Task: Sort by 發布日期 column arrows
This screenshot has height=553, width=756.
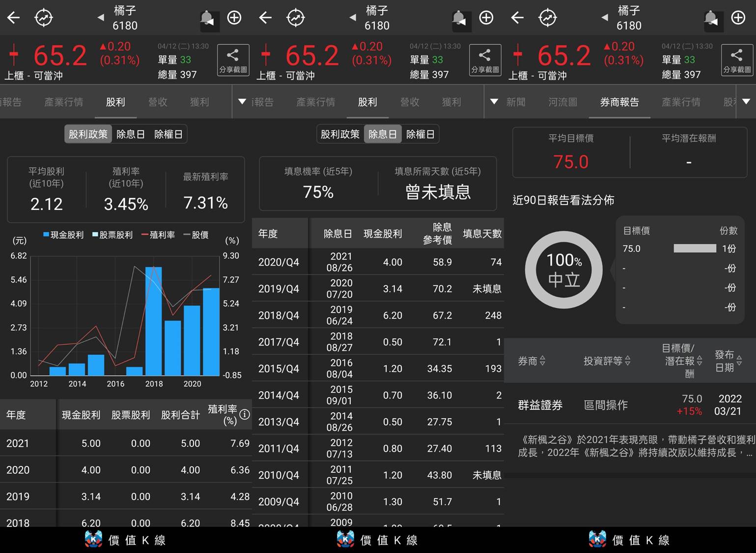Action: tap(739, 361)
